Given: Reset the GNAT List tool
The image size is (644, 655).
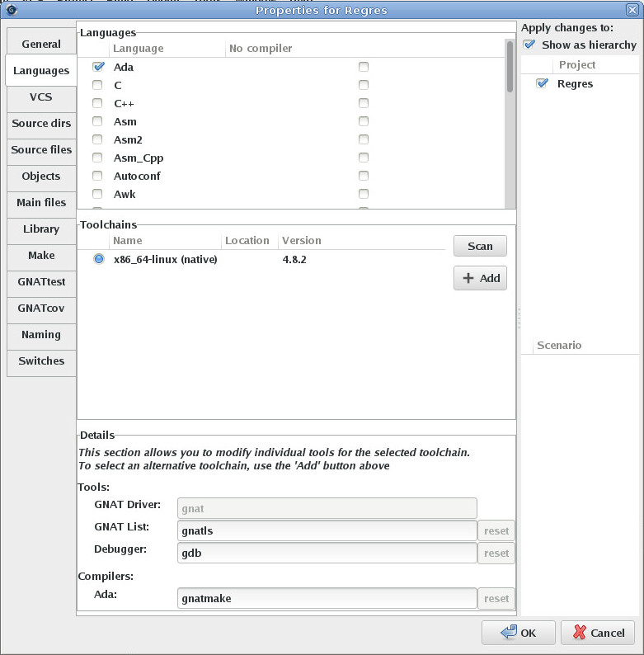Looking at the screenshot, I should coord(496,531).
